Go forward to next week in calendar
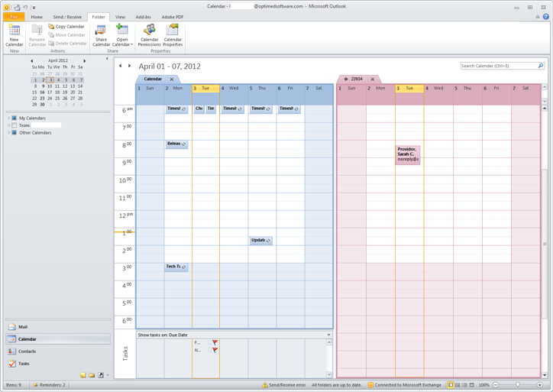This screenshot has width=553, height=392. pos(129,66)
